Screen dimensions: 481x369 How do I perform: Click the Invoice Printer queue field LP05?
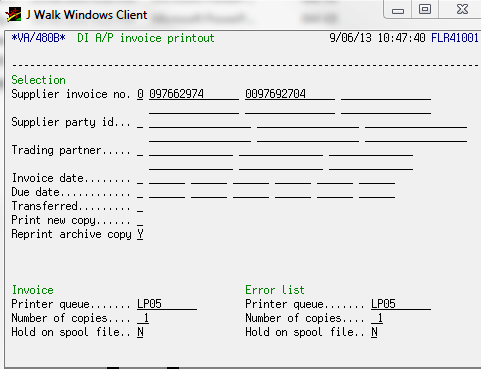point(167,304)
